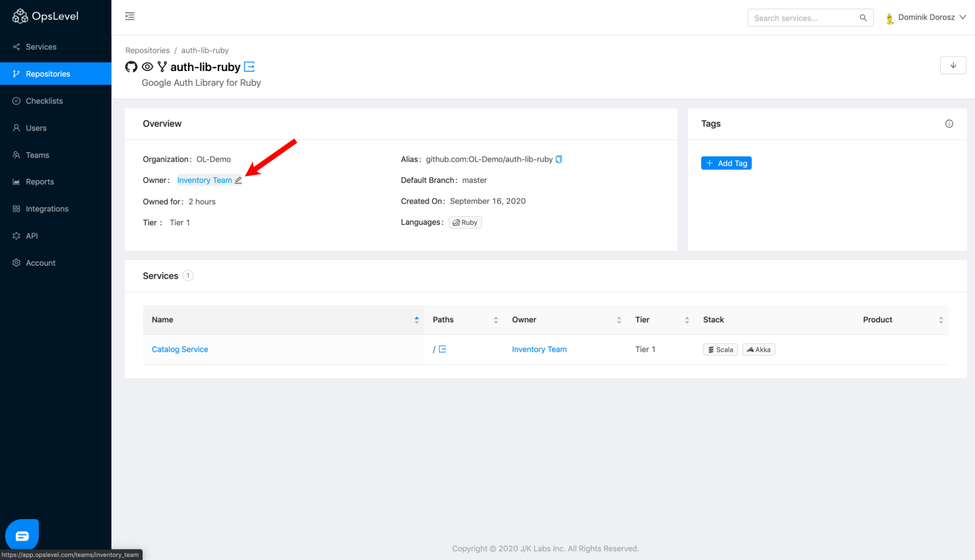The image size is (975, 560).
Task: Click the OpsLevel logo
Action: [x=45, y=17]
